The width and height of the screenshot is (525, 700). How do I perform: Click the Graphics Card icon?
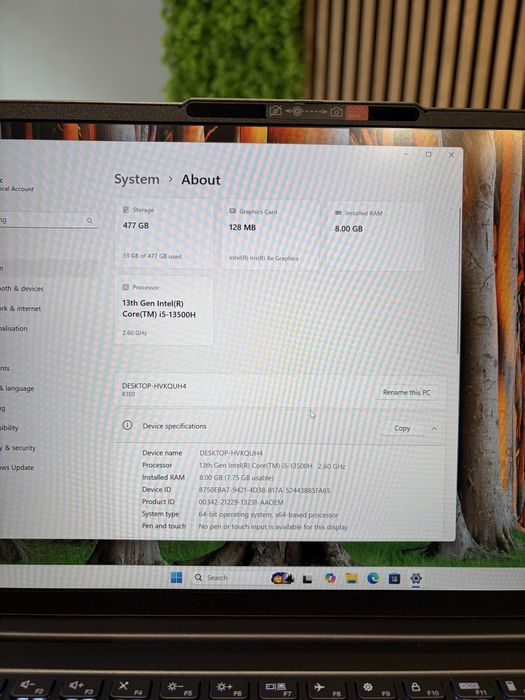(232, 211)
